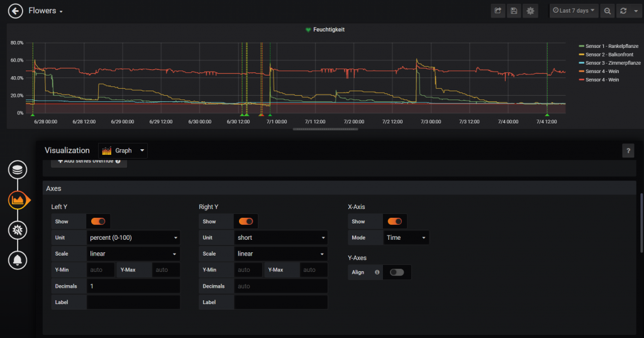Image resolution: width=644 pixels, height=338 pixels.
Task: Open Left Y Unit percent dropdown
Action: (133, 238)
